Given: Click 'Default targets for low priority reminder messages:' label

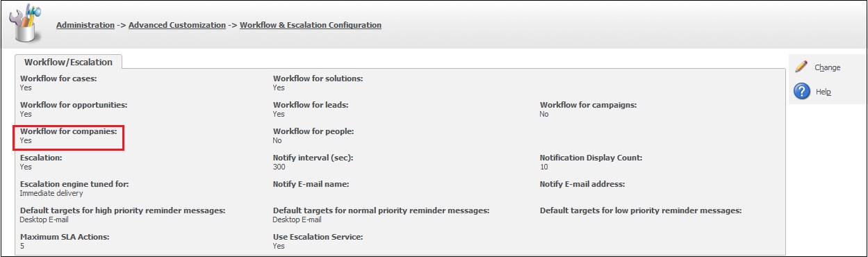Looking at the screenshot, I should pos(641,210).
